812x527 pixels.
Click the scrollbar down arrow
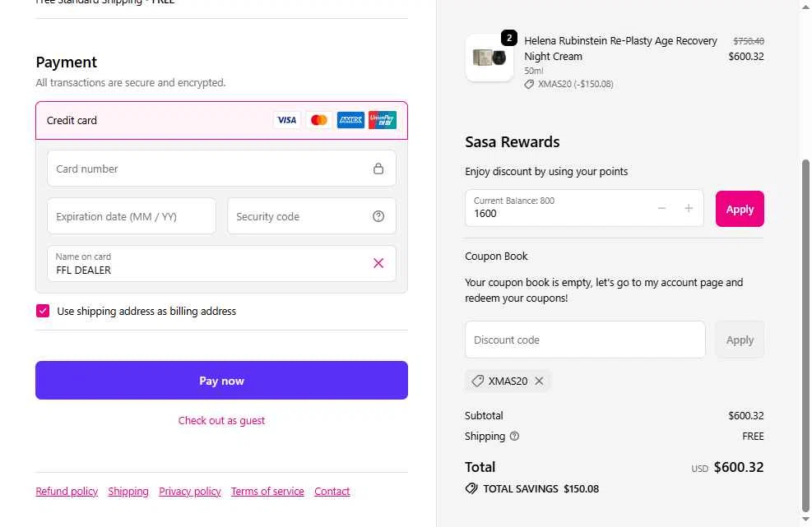coord(805,520)
